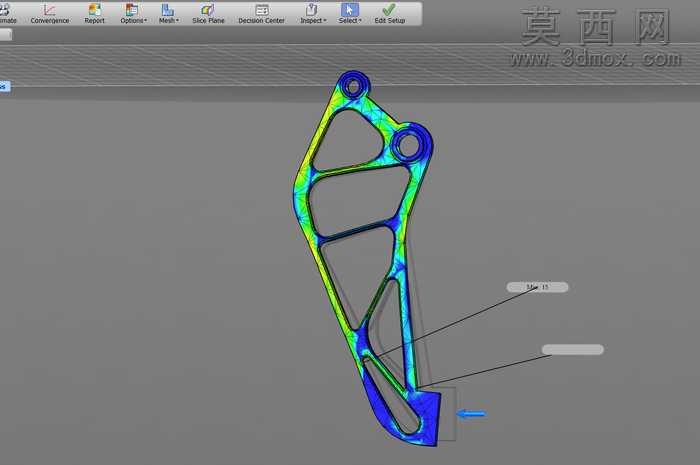Activate the Slice Plane tool

coord(208,13)
